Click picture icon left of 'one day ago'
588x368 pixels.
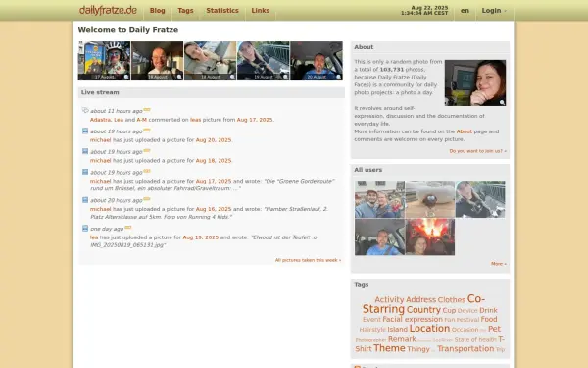pos(85,229)
